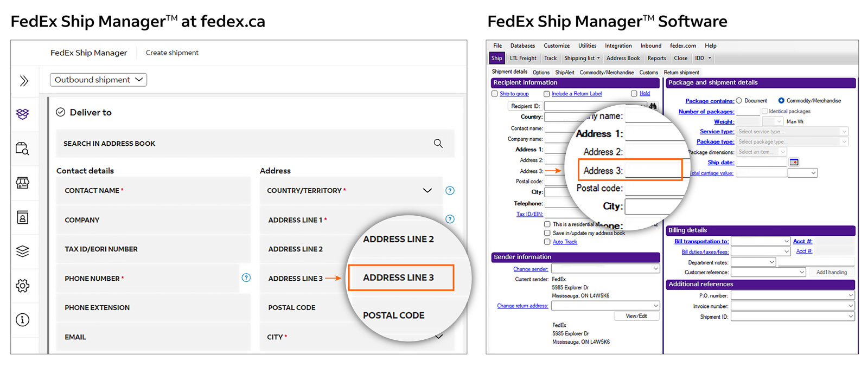The image size is (868, 368).
Task: Open the Shipment ID dropdown
Action: click(x=793, y=317)
